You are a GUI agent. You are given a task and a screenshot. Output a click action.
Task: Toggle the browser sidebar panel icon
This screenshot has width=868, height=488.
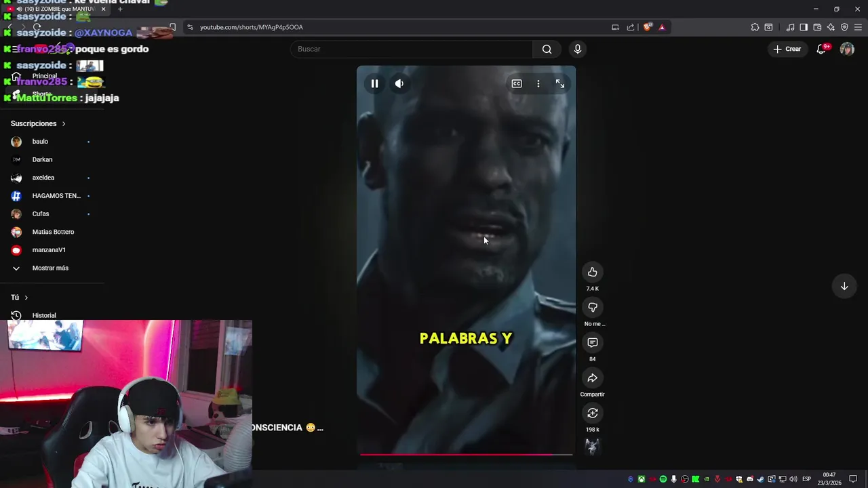click(804, 27)
